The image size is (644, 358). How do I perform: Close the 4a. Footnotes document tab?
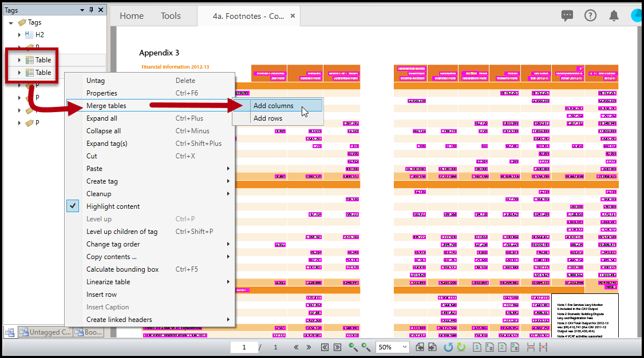(293, 15)
